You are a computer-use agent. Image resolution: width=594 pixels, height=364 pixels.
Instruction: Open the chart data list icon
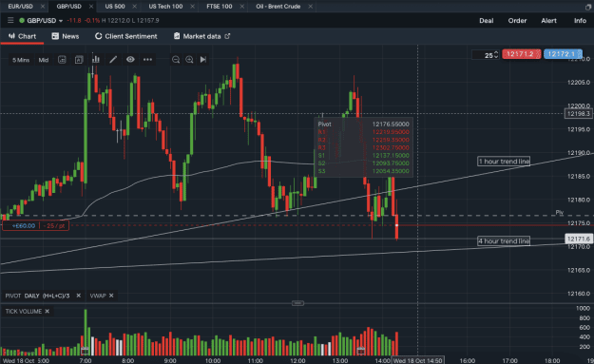(x=62, y=60)
